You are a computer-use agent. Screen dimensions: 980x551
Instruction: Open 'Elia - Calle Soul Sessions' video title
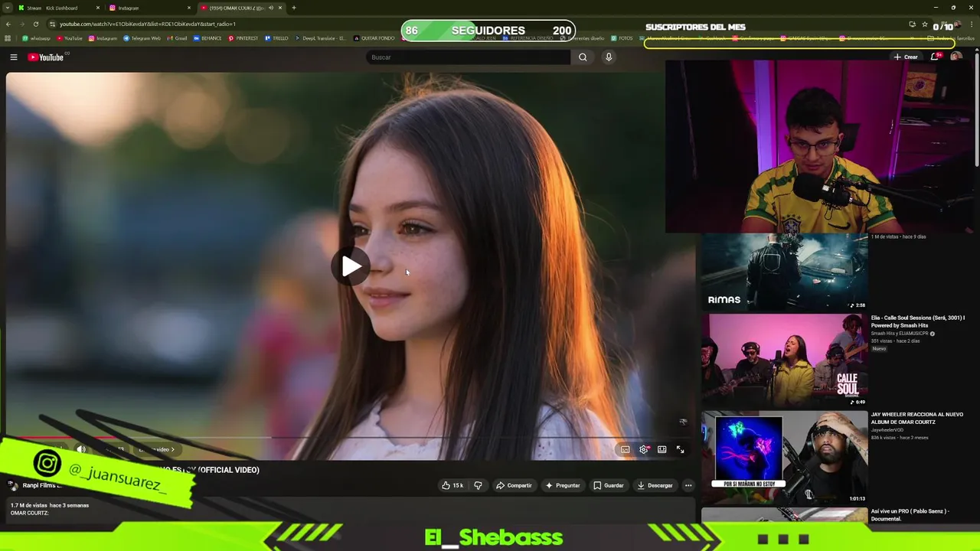[917, 321]
